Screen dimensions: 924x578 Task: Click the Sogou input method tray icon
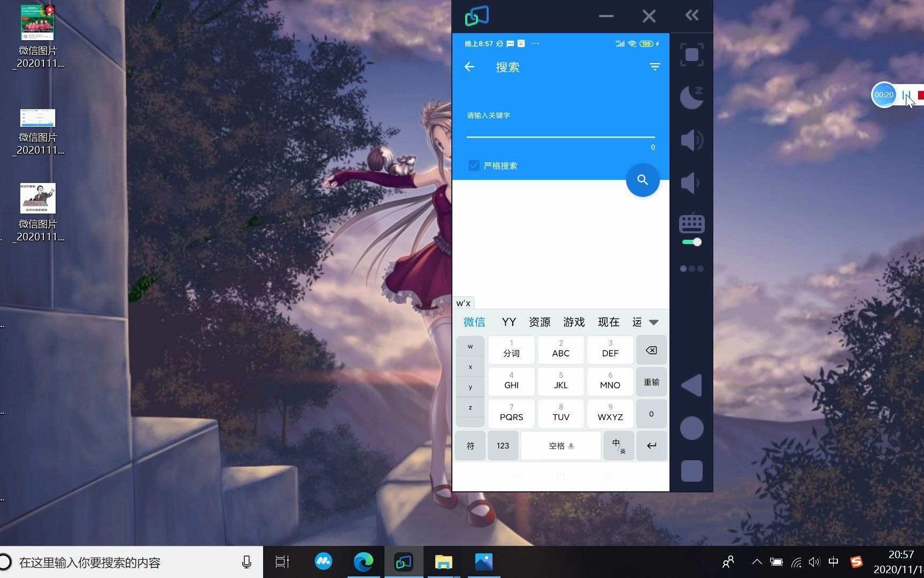pyautogui.click(x=856, y=562)
